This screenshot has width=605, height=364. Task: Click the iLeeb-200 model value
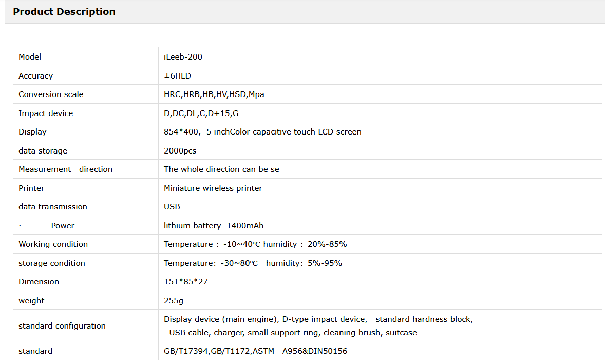(x=183, y=57)
